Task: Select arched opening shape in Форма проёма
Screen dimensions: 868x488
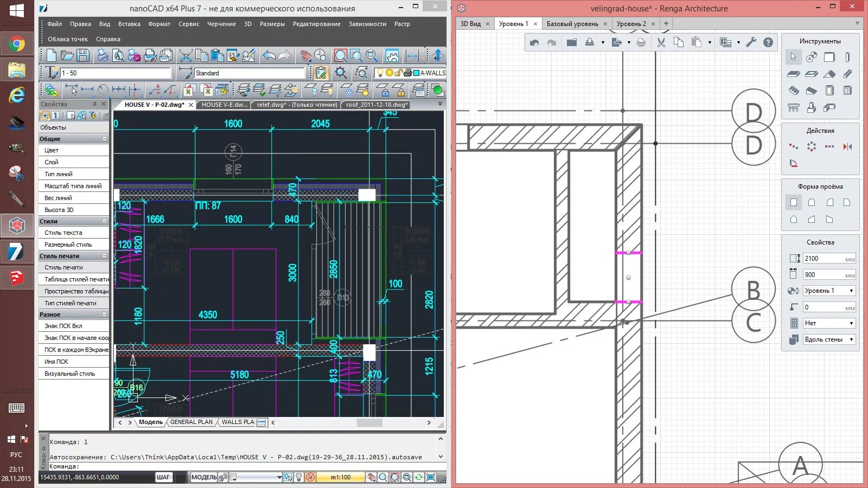Action: 812,203
